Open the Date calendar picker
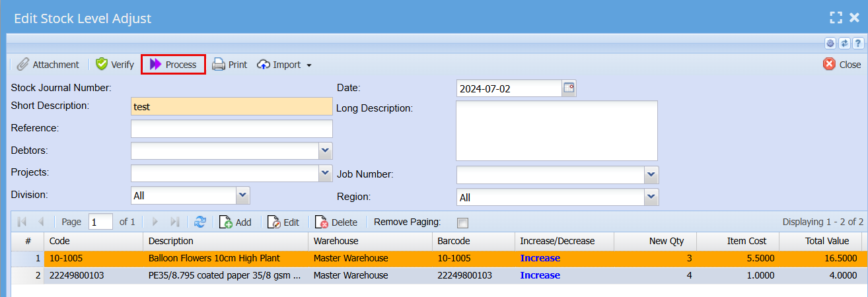This screenshot has height=297, width=868. (569, 88)
